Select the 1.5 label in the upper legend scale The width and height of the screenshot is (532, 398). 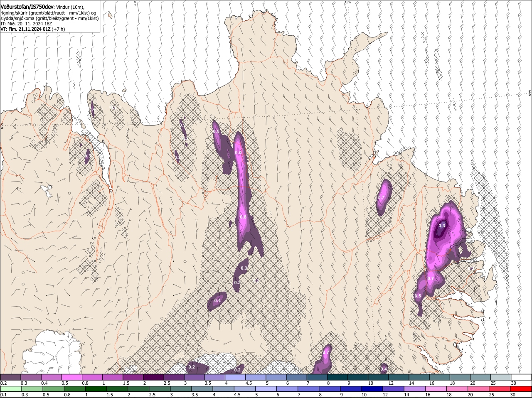click(x=126, y=383)
